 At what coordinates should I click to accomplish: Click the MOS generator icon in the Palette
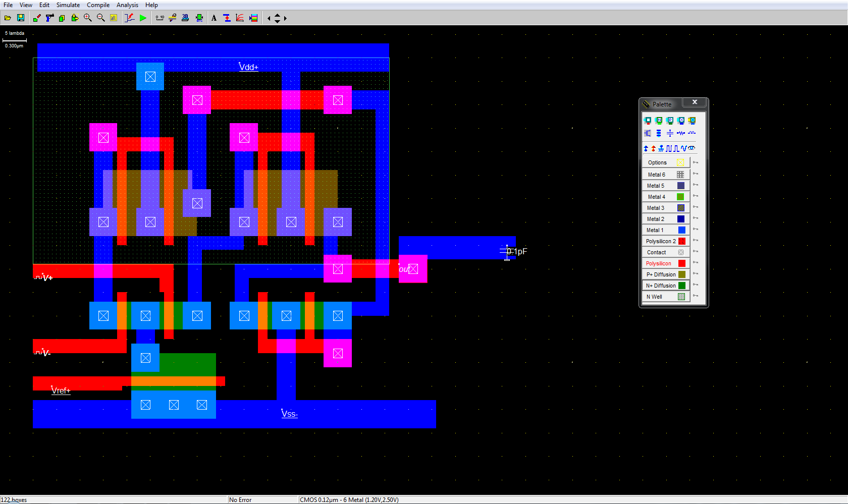648,133
